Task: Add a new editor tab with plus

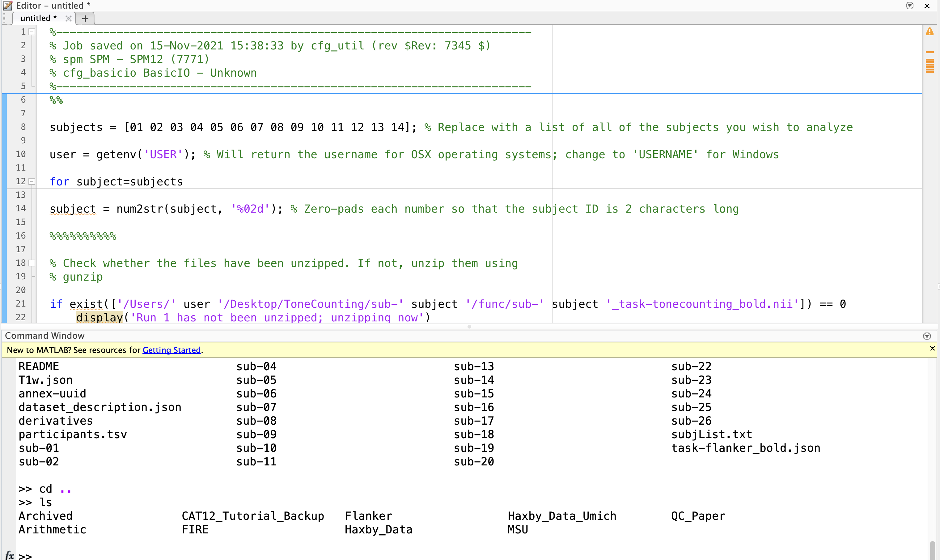Action: pos(85,19)
